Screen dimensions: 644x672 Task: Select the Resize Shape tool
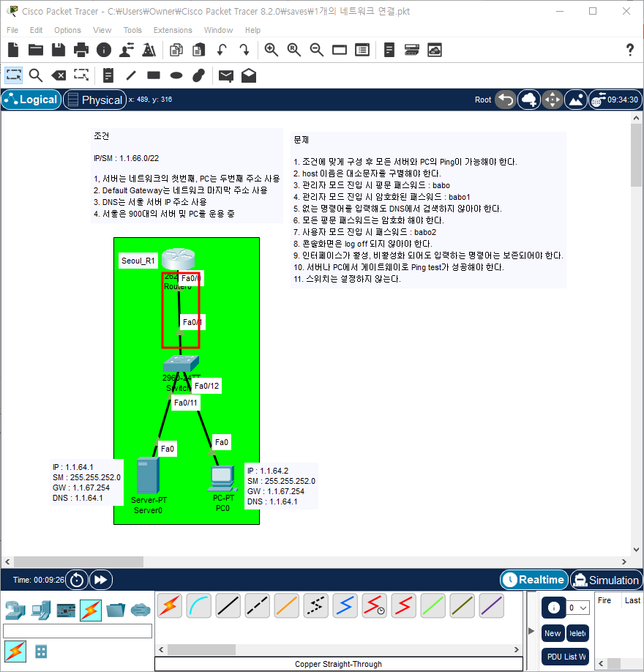(x=81, y=75)
